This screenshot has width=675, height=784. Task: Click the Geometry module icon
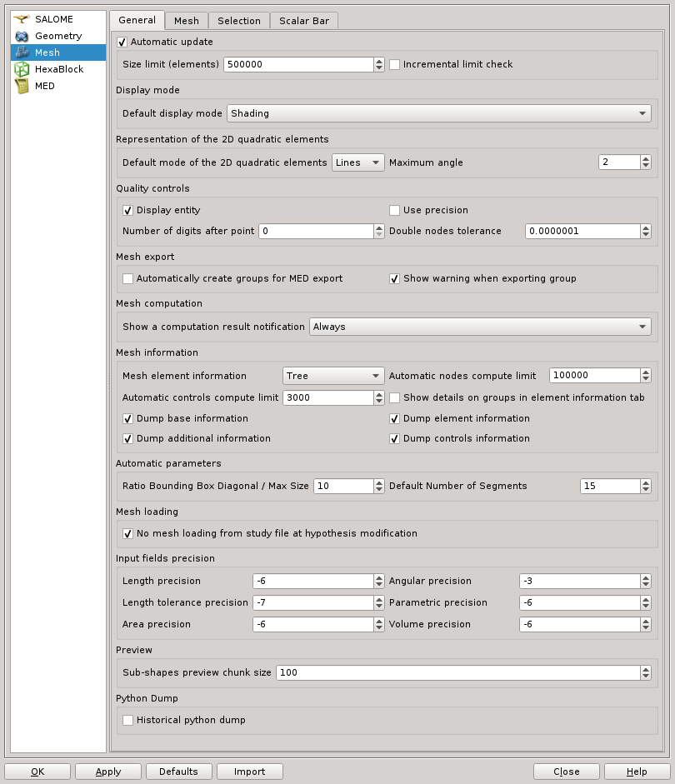tap(22, 36)
